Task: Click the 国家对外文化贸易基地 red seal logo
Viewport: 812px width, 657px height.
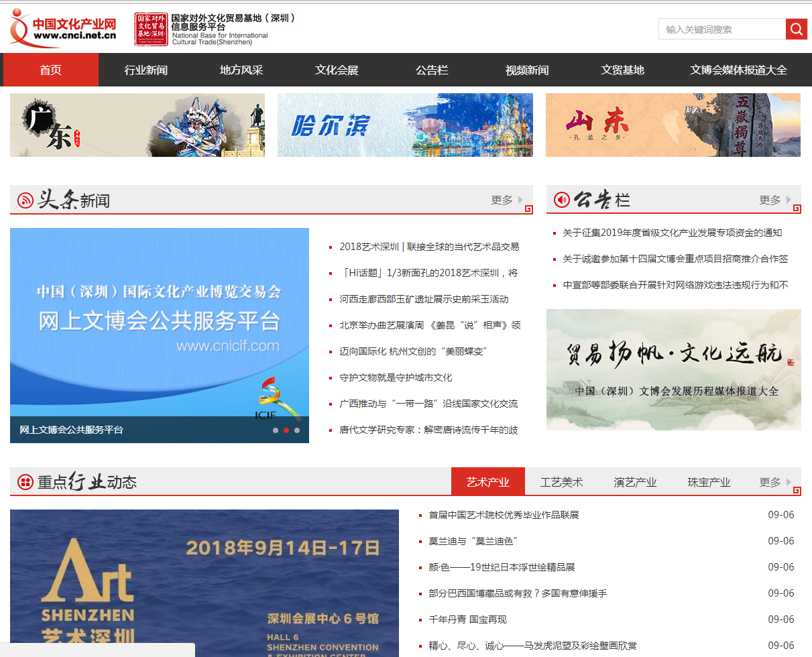Action: pyautogui.click(x=151, y=29)
